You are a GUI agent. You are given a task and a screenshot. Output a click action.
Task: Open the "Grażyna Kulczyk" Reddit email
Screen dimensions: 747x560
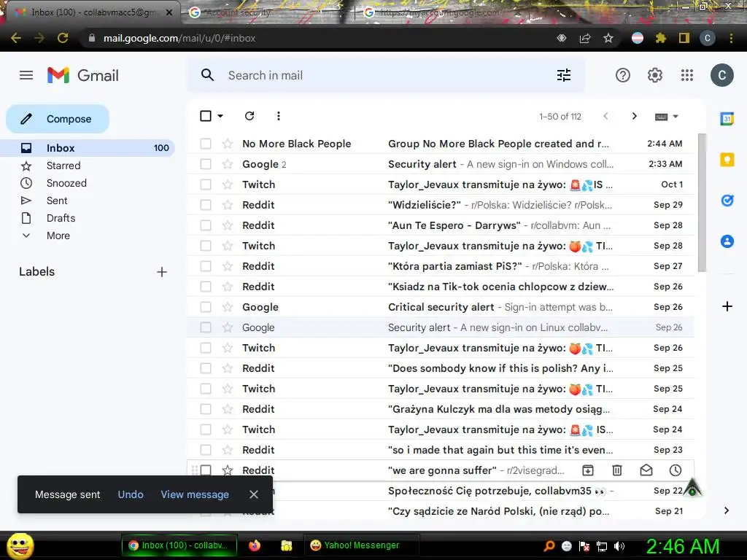(x=440, y=409)
